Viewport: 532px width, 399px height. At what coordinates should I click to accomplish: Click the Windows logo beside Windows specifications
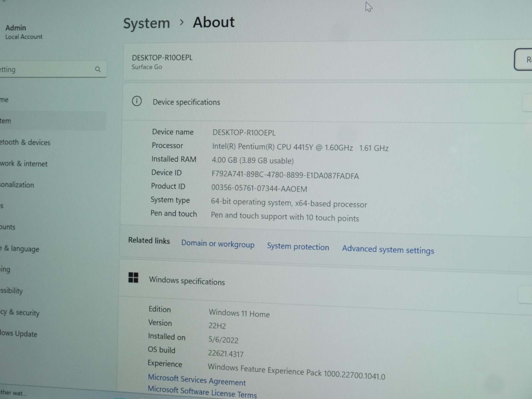point(133,277)
